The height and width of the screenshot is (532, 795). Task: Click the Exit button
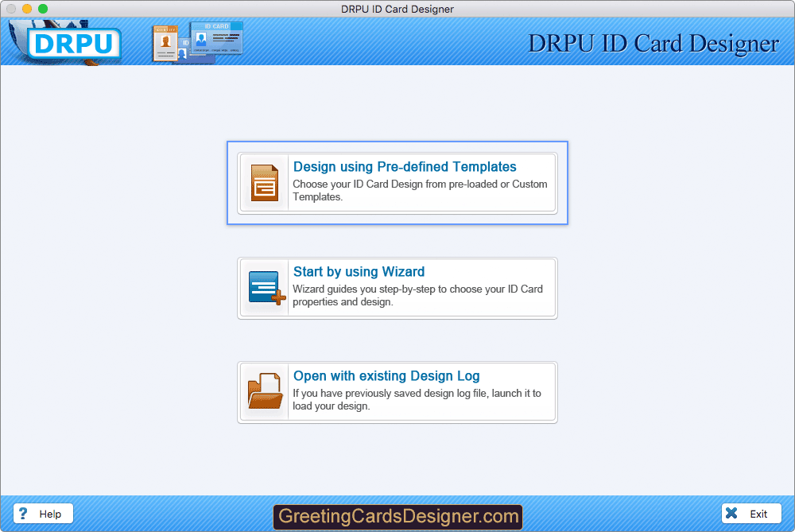[x=751, y=513]
